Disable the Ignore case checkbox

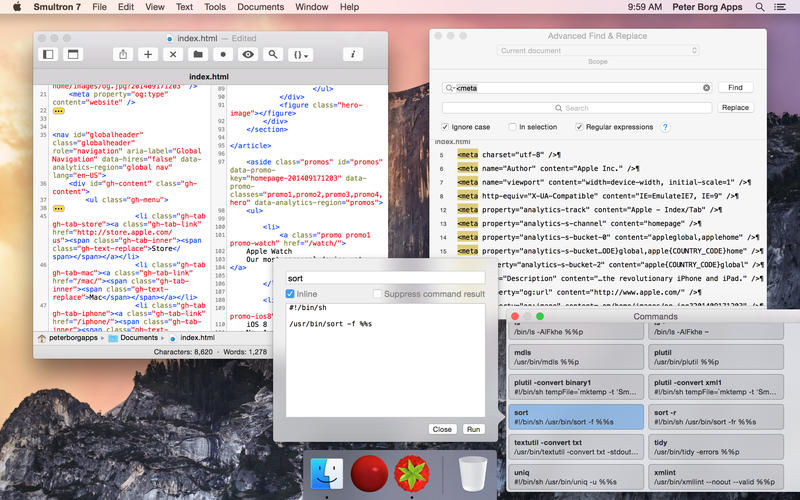click(x=446, y=127)
